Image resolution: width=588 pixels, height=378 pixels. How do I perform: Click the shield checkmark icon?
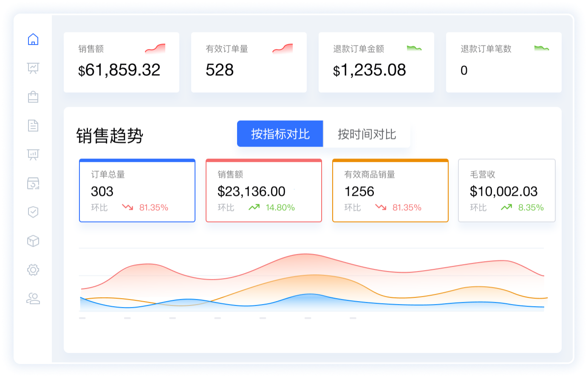click(33, 212)
